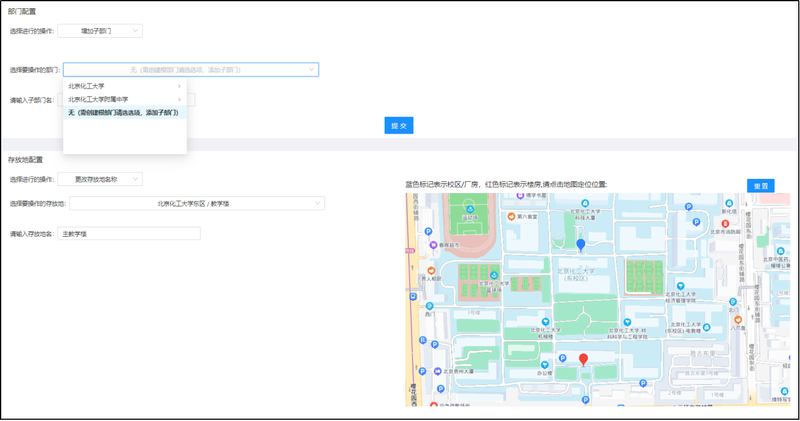
Task: Click the 科技大厦 building icon on the map
Action: point(585,204)
